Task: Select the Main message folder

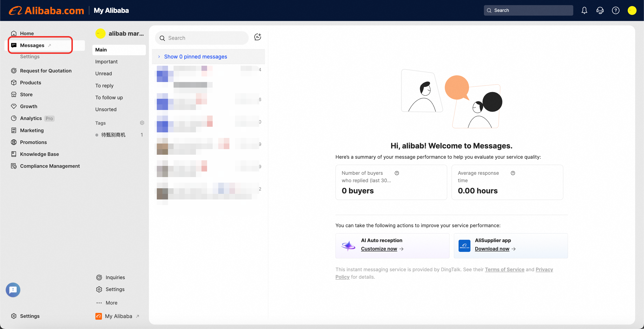Action: click(x=119, y=50)
